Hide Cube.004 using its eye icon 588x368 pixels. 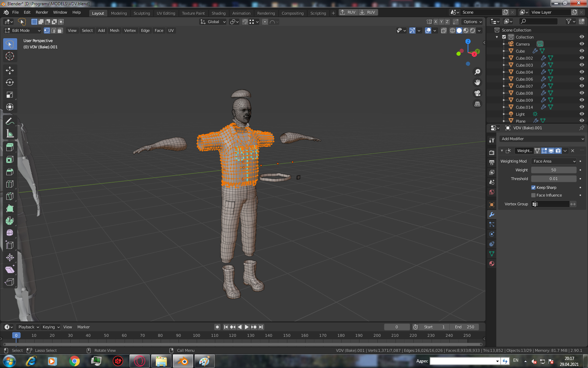pyautogui.click(x=582, y=72)
